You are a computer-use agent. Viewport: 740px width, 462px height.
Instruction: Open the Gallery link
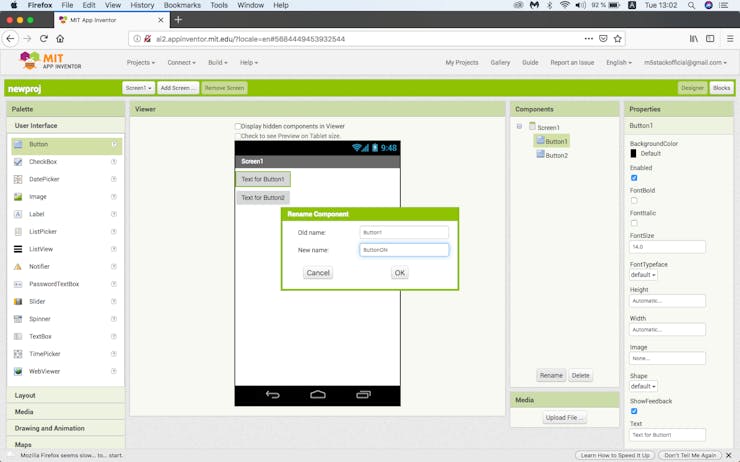(500, 62)
